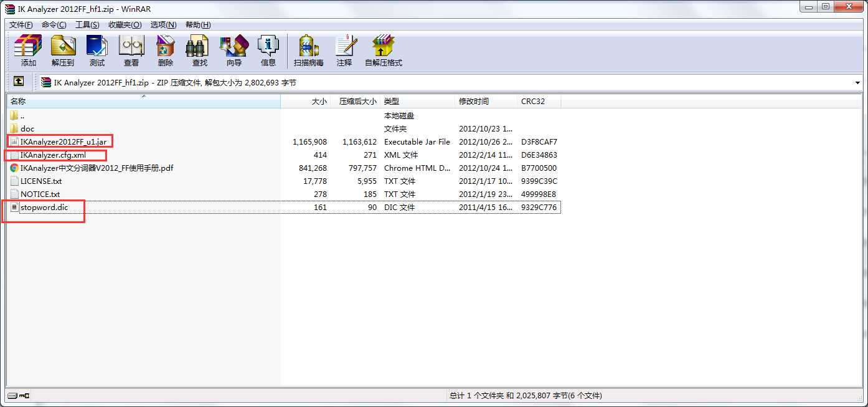Viewport: 868px width, 407px height.
Task: Select the IKAnalyzer2012FF_u1.jar file name
Action: (64, 142)
